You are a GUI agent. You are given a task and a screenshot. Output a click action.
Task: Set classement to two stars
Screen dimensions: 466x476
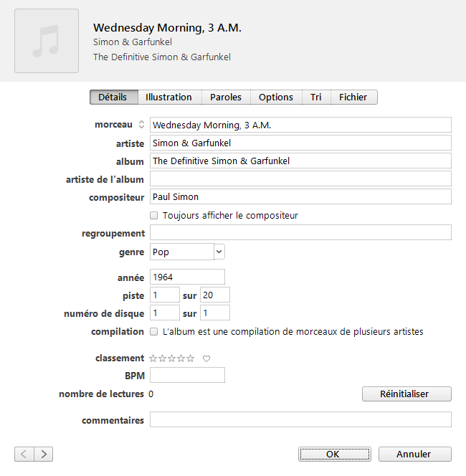coord(163,358)
